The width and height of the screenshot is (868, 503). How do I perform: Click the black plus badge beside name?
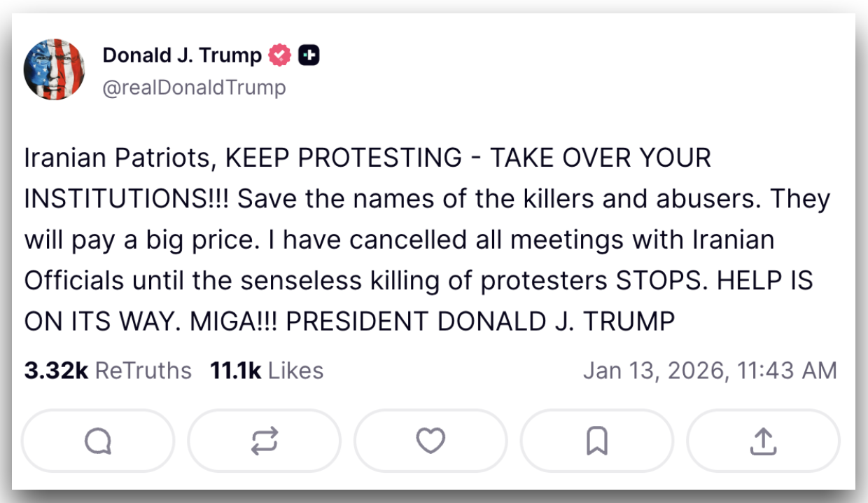(309, 55)
